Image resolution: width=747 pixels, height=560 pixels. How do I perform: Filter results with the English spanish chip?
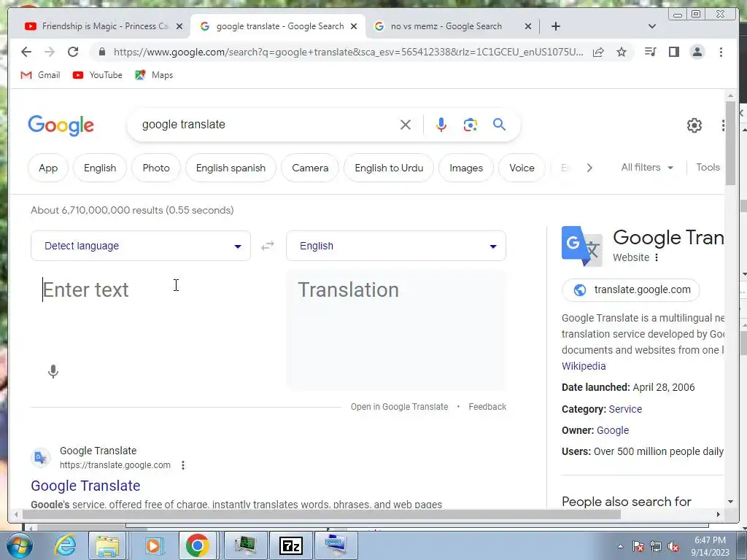pos(231,168)
